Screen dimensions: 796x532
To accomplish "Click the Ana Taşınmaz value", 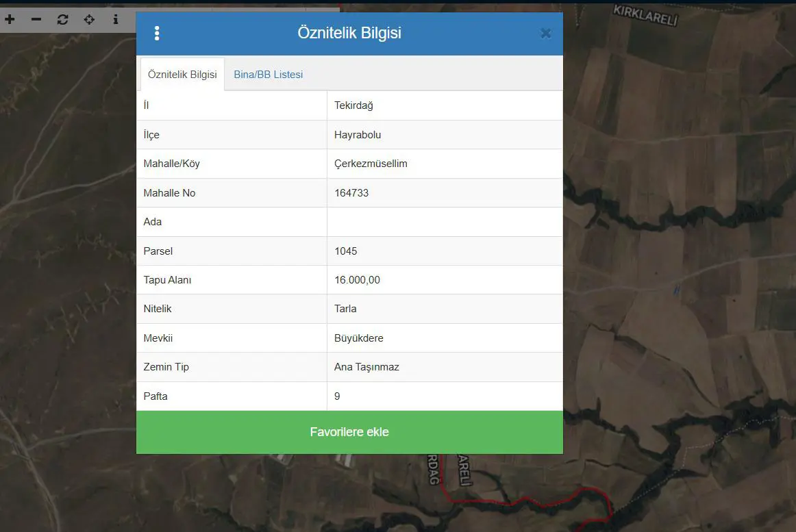I will coord(366,367).
